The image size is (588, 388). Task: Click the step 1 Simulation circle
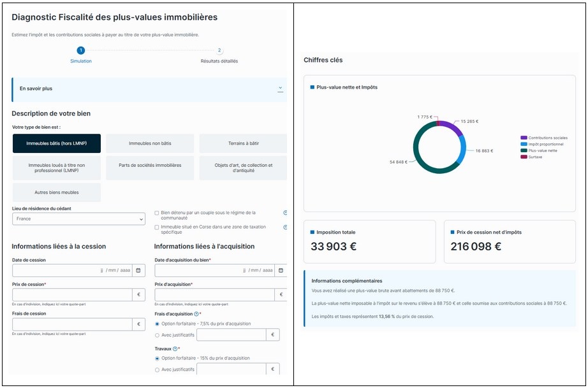click(x=81, y=50)
